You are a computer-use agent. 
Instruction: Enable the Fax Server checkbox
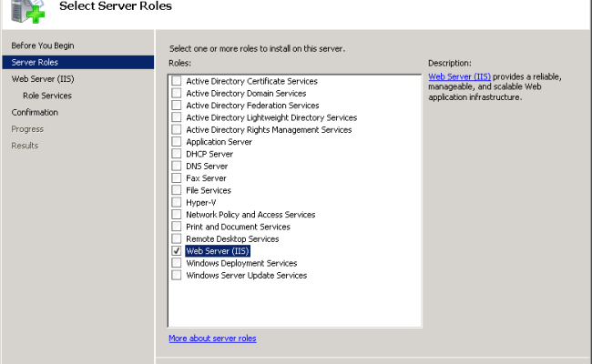click(x=177, y=177)
